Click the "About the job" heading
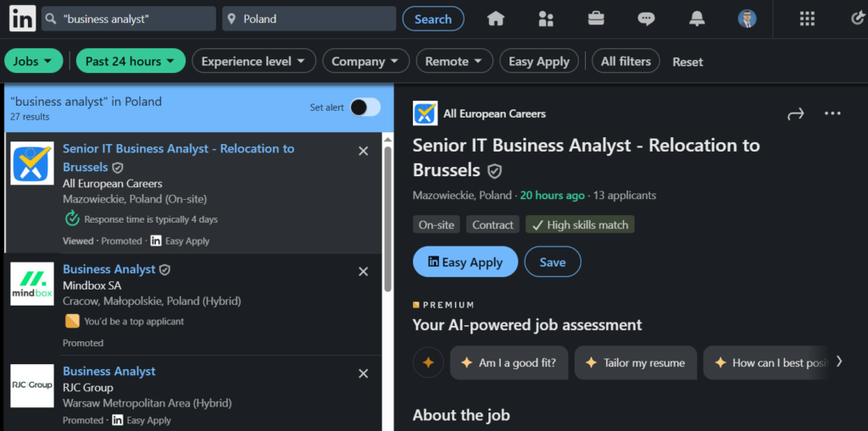This screenshot has width=868, height=431. (x=461, y=415)
